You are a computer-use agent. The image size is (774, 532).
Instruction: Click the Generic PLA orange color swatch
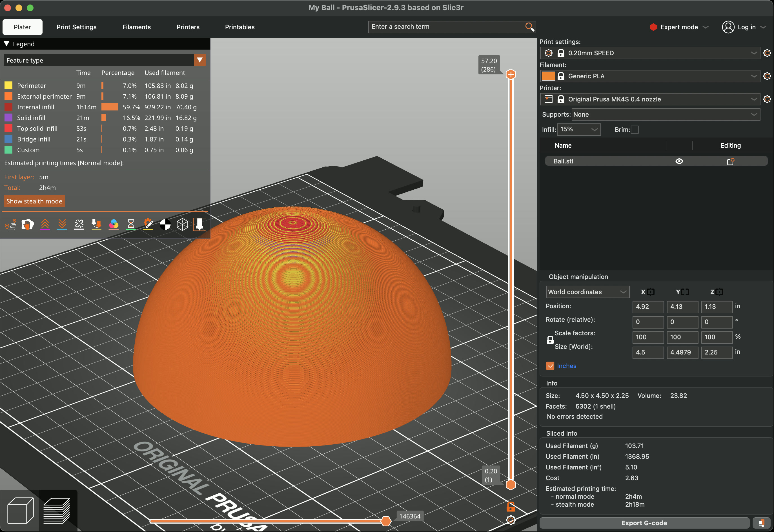[548, 76]
